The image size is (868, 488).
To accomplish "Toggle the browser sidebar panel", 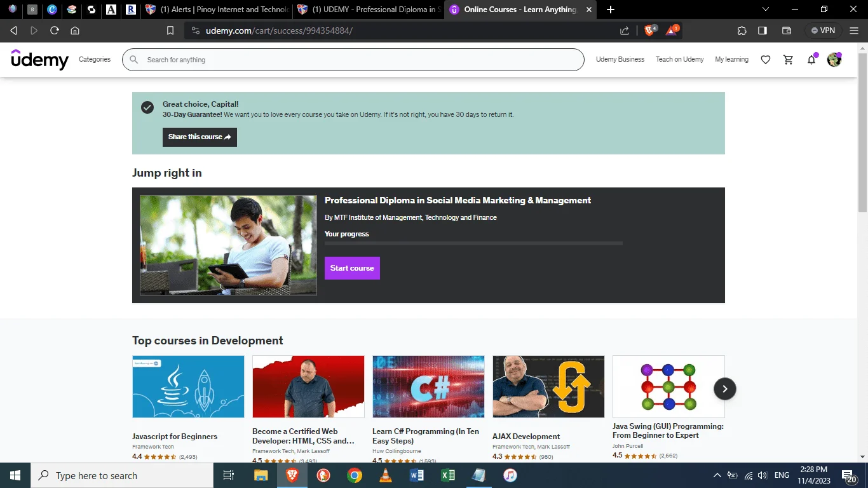I will coord(763,30).
